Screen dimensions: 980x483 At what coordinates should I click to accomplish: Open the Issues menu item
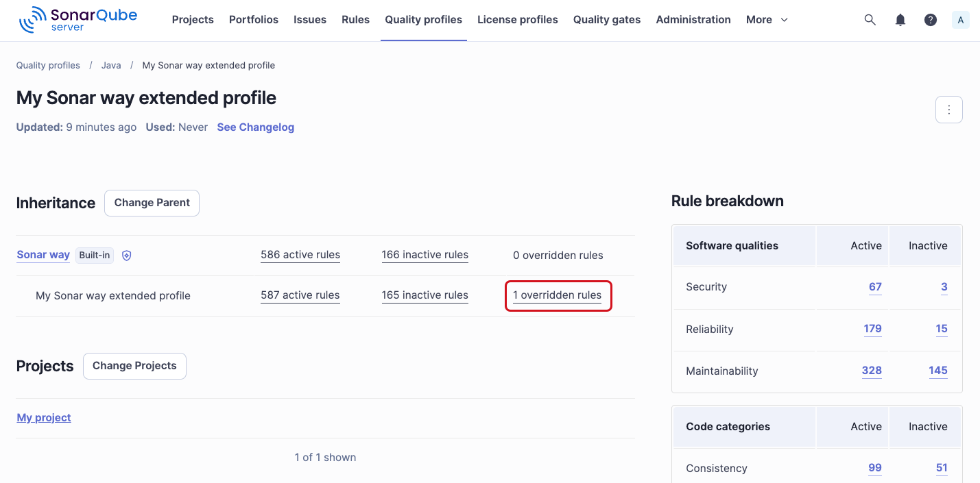pyautogui.click(x=310, y=20)
